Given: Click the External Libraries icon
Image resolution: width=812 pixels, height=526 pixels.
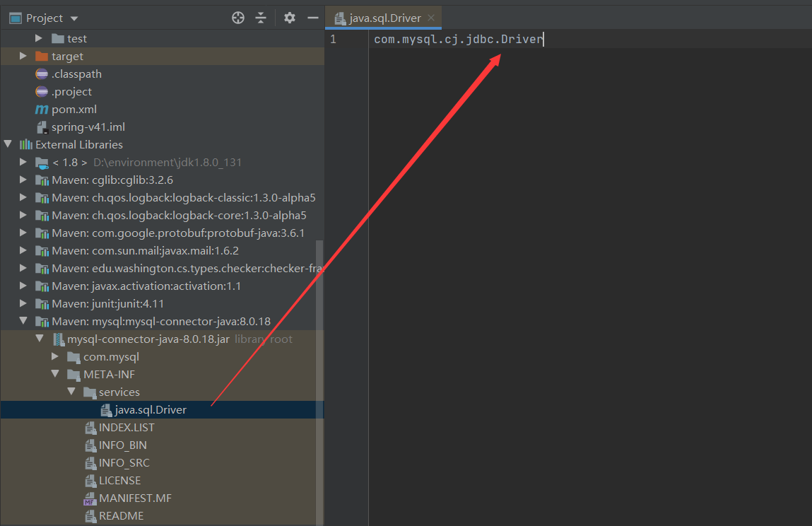Looking at the screenshot, I should click(26, 145).
